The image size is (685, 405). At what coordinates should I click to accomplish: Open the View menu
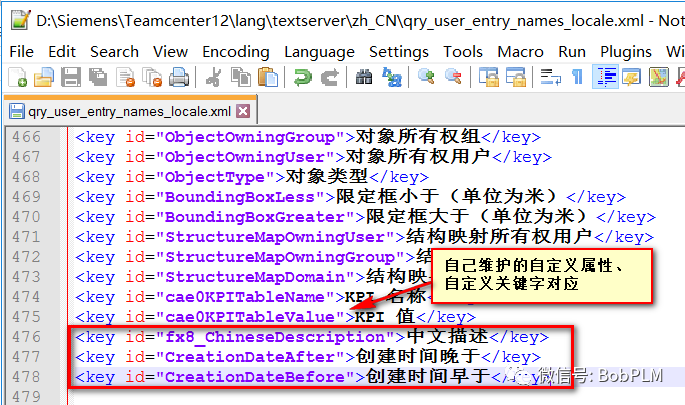coord(170,52)
